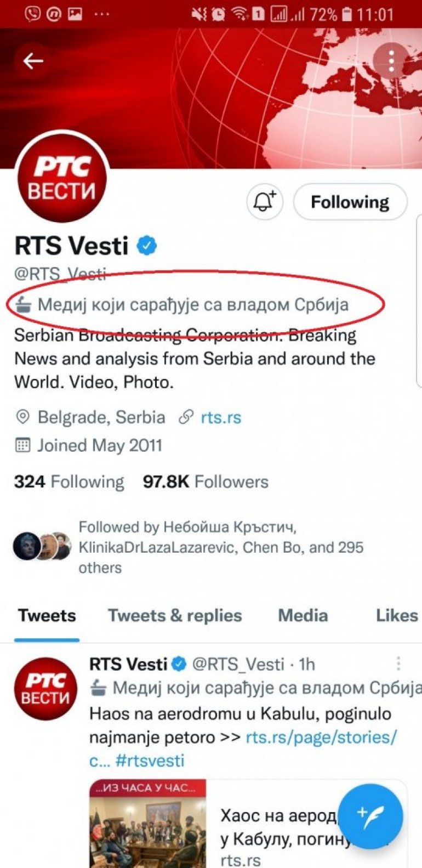Open the rts.rs website link
This screenshot has height=868, width=422.
(220, 417)
